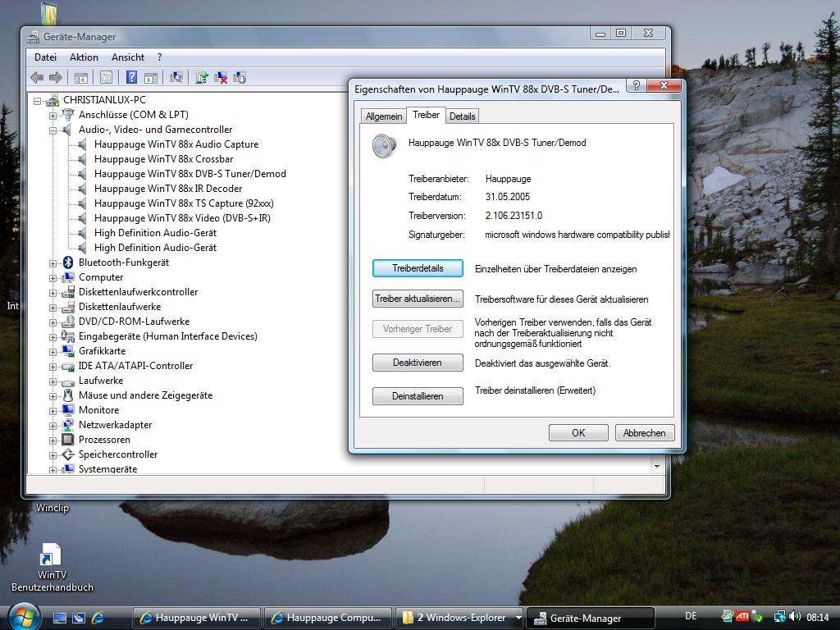Click the Treiberdetails button

[418, 268]
